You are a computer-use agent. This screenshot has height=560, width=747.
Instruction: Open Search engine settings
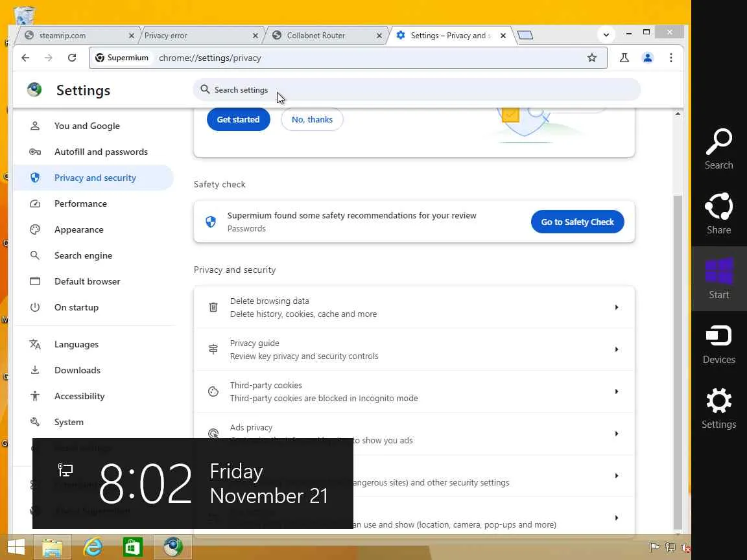(x=93, y=255)
